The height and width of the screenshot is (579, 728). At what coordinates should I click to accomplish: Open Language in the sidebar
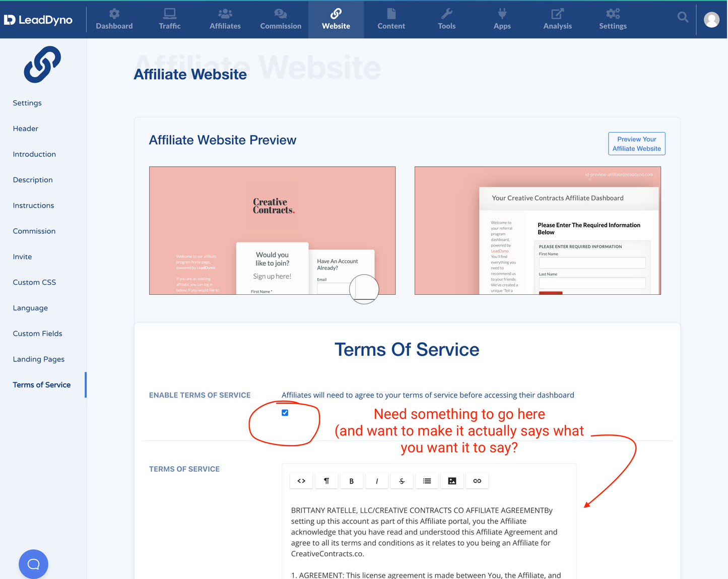(x=30, y=308)
